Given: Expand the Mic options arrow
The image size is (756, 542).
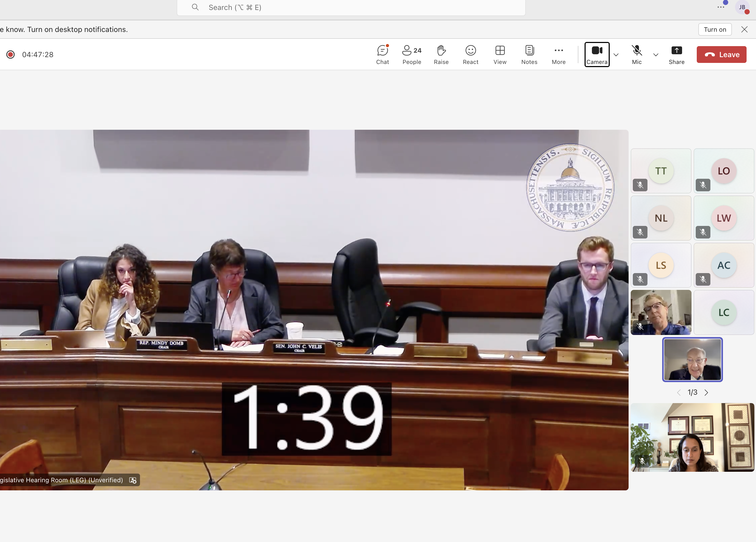Looking at the screenshot, I should coord(656,55).
